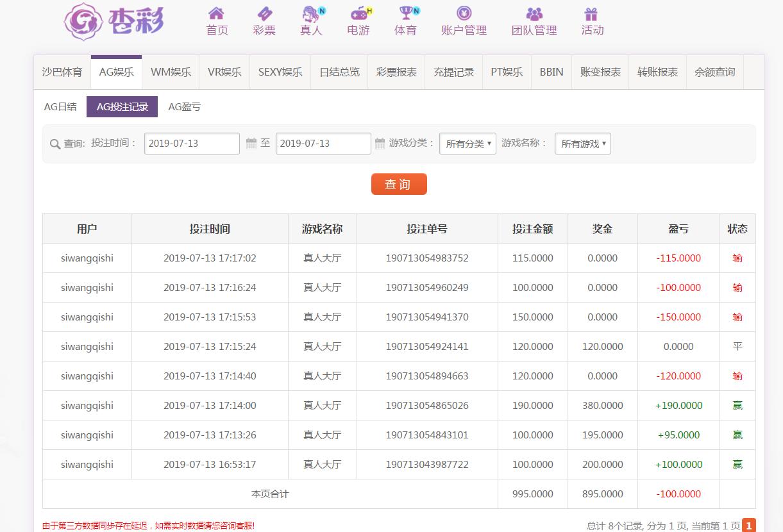The image size is (783, 532).
Task: Open calendar icon beside end date
Action: [x=380, y=144]
